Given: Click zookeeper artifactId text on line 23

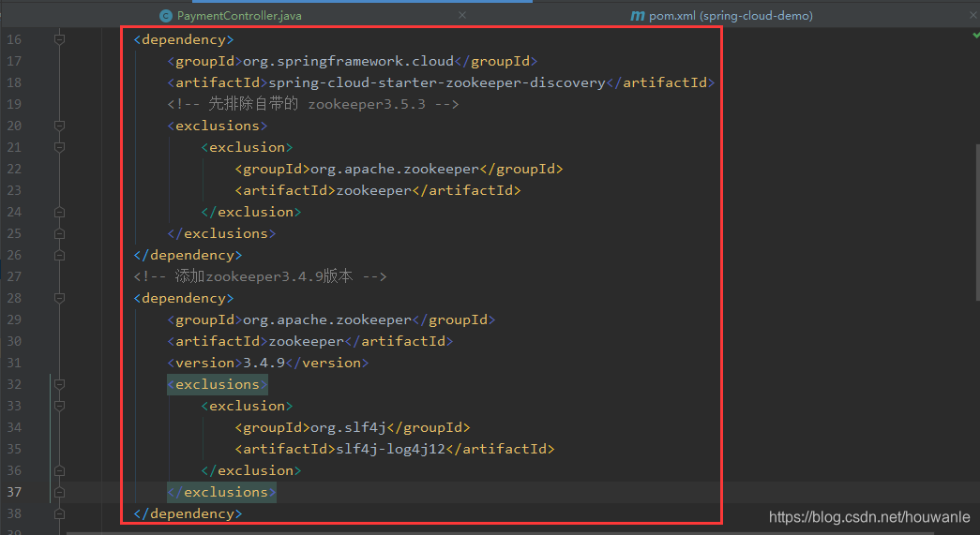Looking at the screenshot, I should pyautogui.click(x=374, y=190).
